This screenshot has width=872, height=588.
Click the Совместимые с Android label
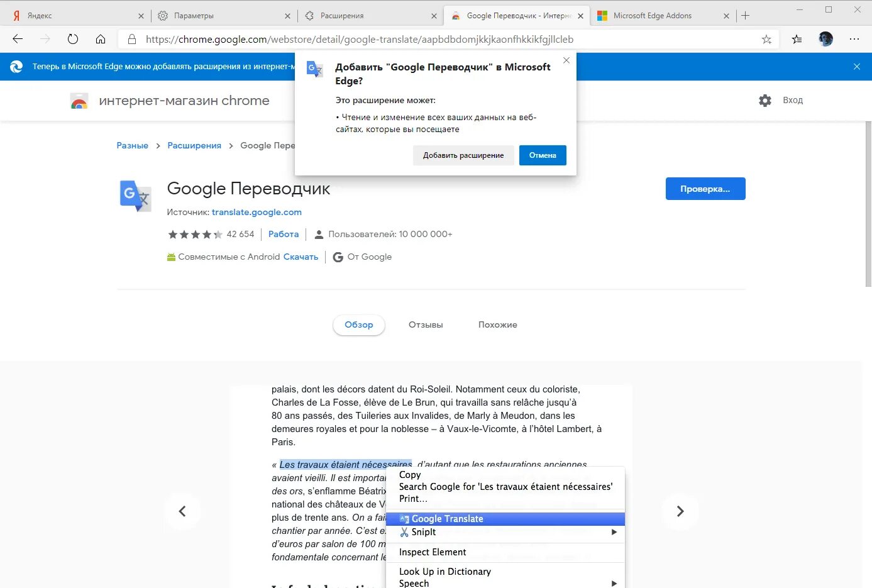coord(229,257)
